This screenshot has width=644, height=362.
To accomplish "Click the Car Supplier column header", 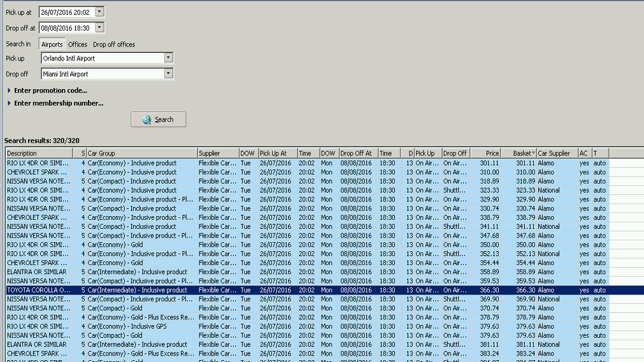I will point(554,154).
